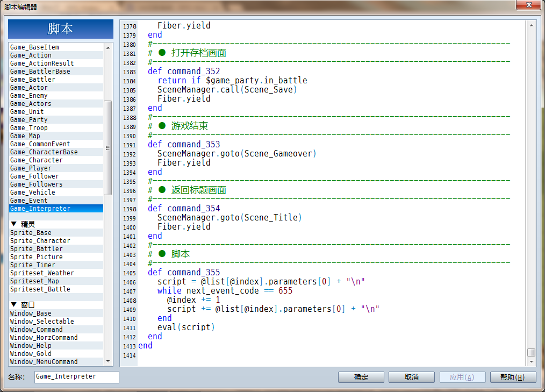Click code editor scroll-down arrow
545x392 pixels.
tap(532, 362)
